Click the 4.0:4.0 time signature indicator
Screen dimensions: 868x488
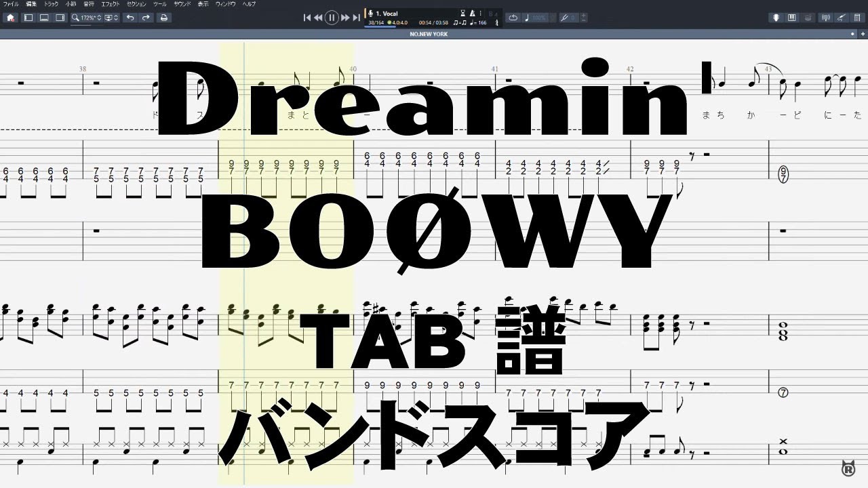pyautogui.click(x=397, y=22)
